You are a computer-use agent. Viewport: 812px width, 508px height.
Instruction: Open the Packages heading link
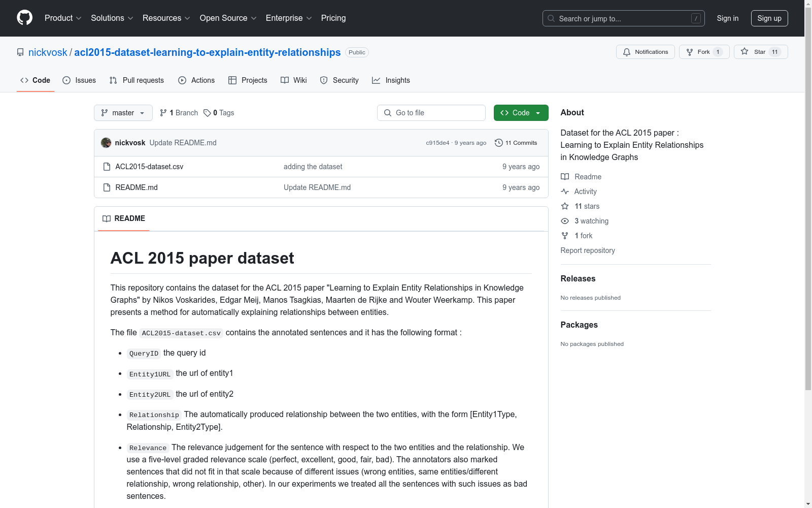tap(579, 325)
